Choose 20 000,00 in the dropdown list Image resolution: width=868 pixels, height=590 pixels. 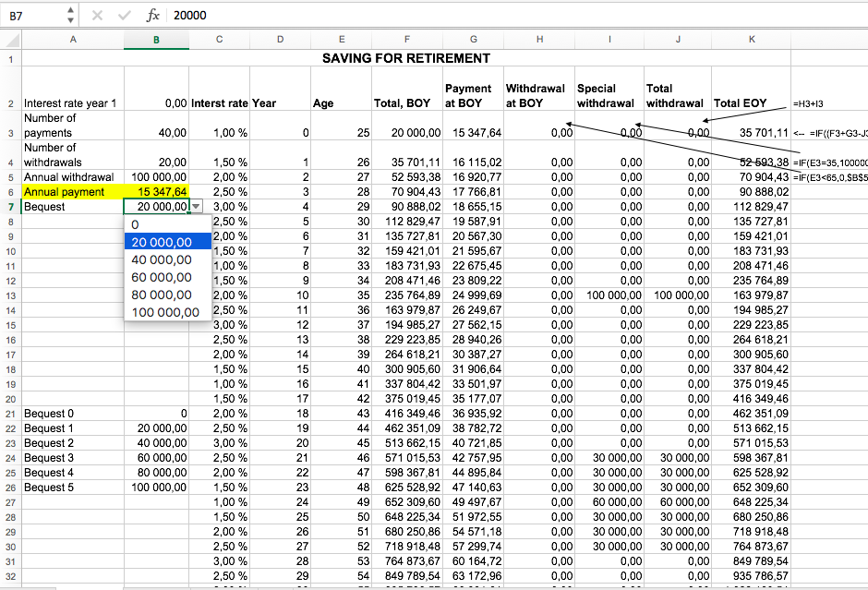click(x=168, y=242)
